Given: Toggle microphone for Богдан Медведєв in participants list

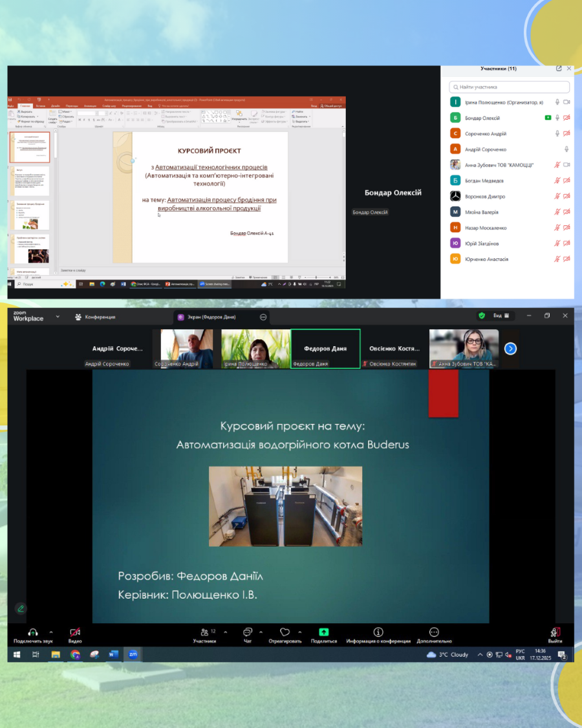Looking at the screenshot, I should pyautogui.click(x=557, y=181).
